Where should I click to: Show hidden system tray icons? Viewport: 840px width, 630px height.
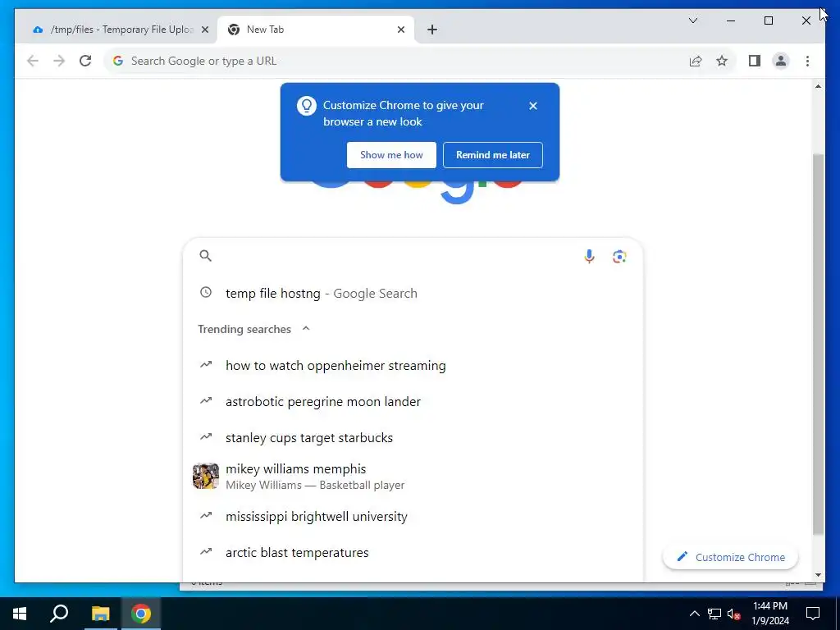pyautogui.click(x=694, y=614)
